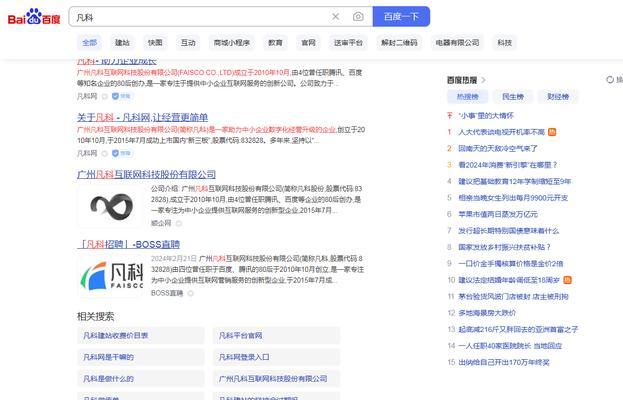This screenshot has width=623, height=400.
Task: Click hot badge beside 建议法定结婚年龄调低至18周岁
Action: 567,280
